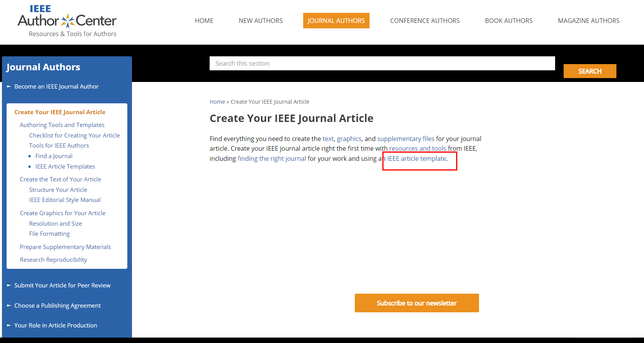The image size is (644, 343).
Task: Open IEEE Editorial Style Manual
Action: coord(65,200)
